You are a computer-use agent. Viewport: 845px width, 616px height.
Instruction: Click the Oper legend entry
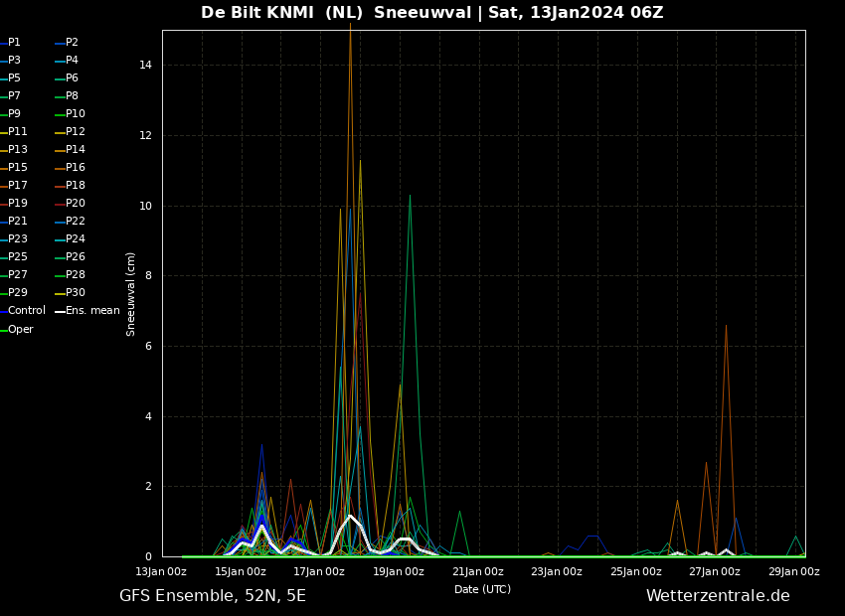[x=17, y=329]
